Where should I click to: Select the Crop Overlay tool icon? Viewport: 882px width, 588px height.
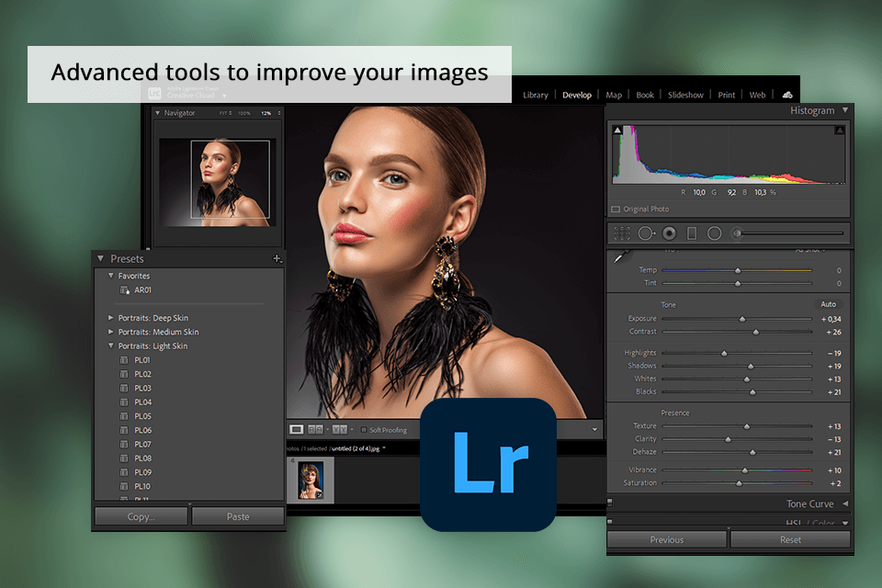[622, 233]
